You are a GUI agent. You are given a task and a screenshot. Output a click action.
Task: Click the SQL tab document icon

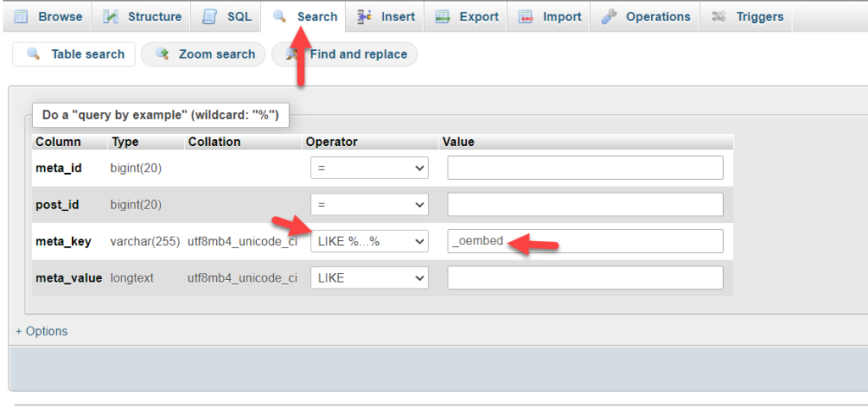click(x=209, y=17)
